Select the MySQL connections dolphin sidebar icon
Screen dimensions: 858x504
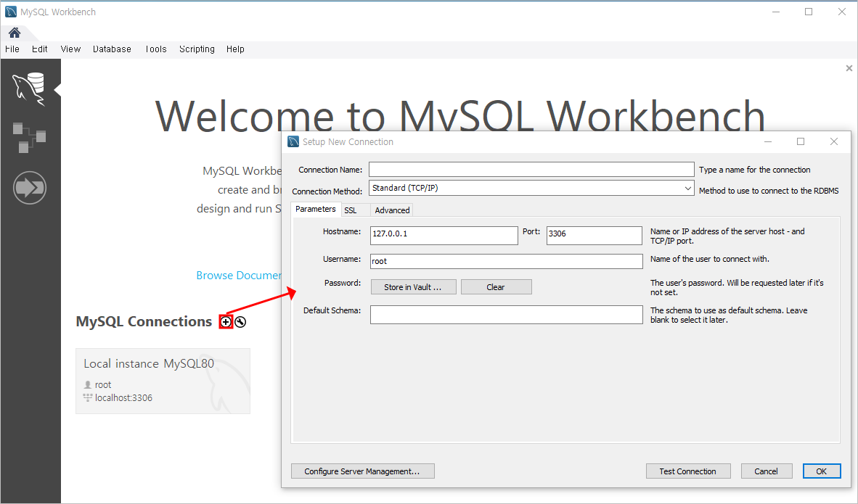(29, 89)
